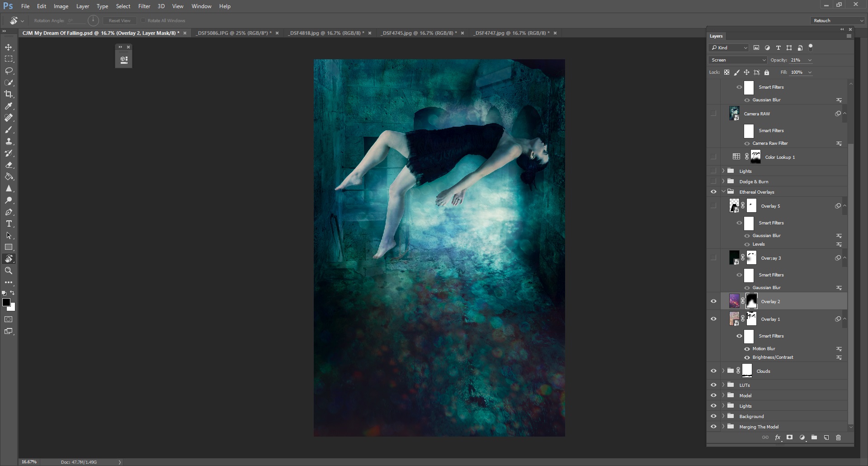The height and width of the screenshot is (466, 868).
Task: Select the Crop tool
Action: click(x=9, y=94)
